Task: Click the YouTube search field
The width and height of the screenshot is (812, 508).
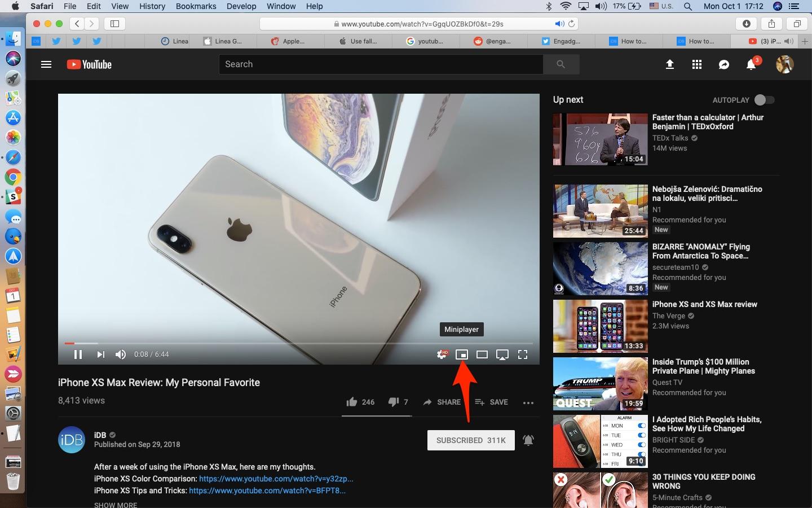Action: [x=381, y=64]
